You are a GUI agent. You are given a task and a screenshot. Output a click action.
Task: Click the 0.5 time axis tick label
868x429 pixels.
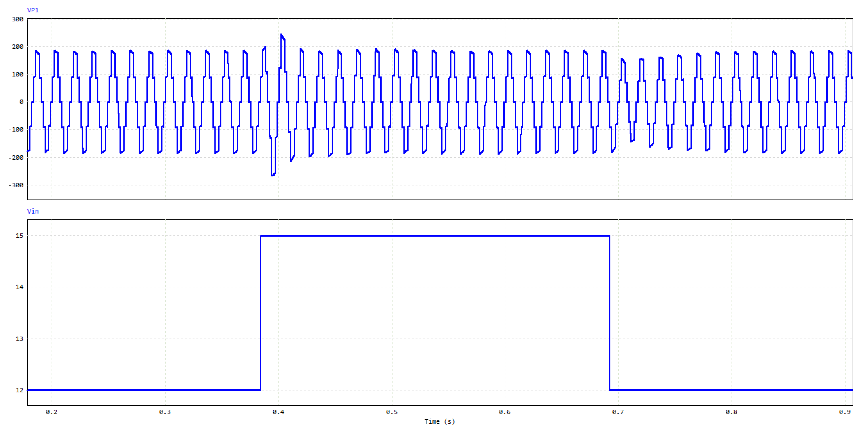pos(392,412)
